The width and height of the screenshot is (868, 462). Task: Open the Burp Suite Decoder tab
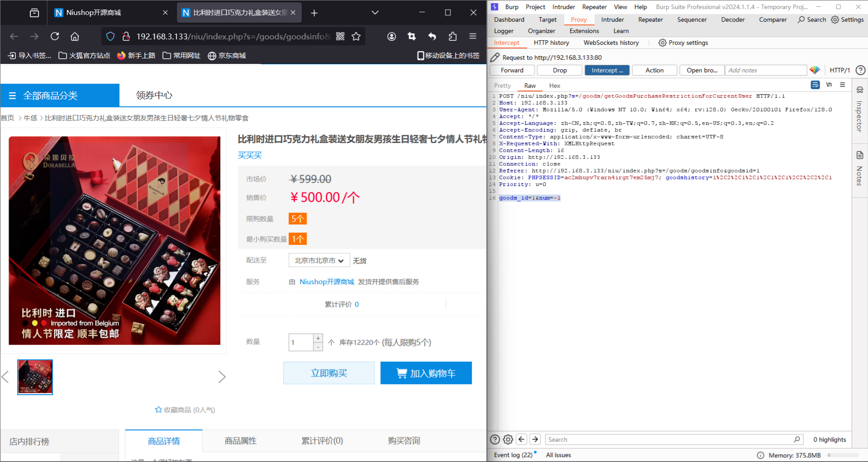(733, 19)
